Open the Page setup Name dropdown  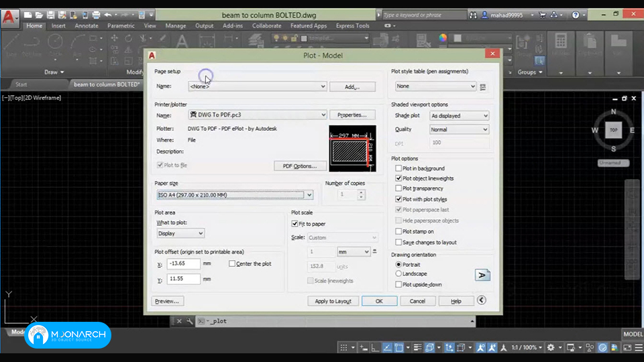(x=258, y=86)
